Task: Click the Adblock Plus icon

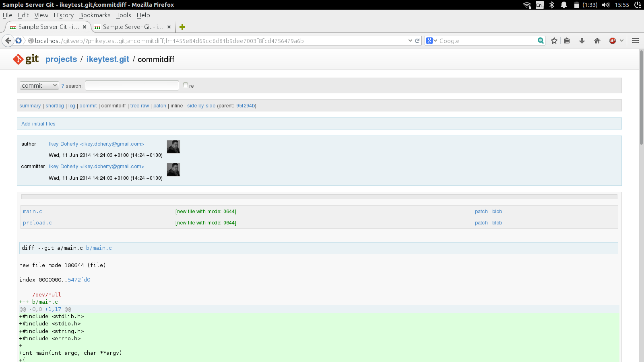Action: pyautogui.click(x=613, y=41)
